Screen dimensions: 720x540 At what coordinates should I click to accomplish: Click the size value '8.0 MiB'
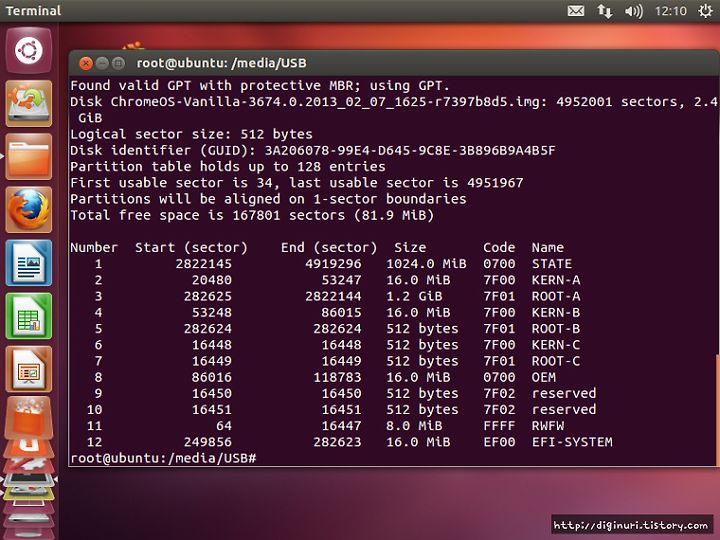(414, 426)
